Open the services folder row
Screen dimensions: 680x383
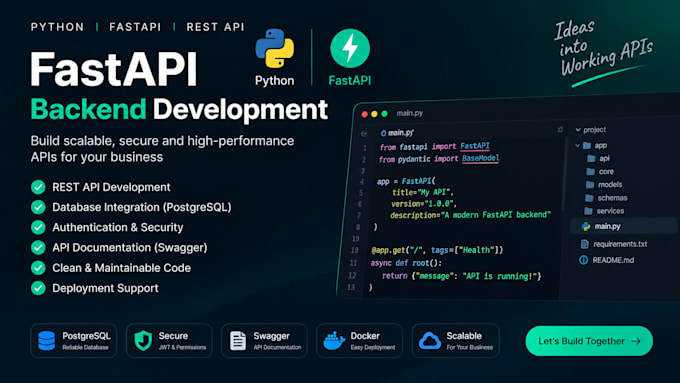tap(604, 211)
